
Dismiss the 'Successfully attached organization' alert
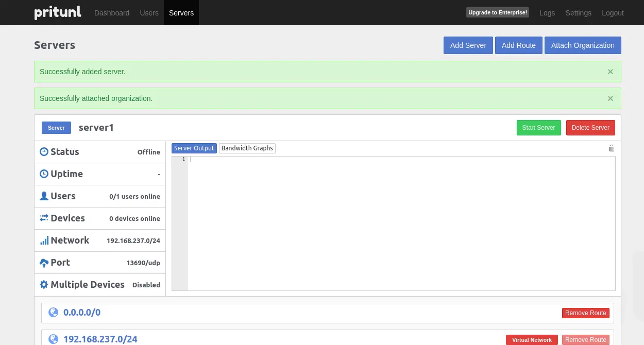[x=611, y=98]
